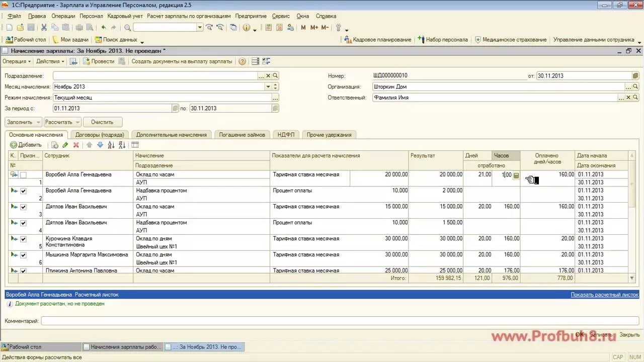
Task: Click the Закрыть button
Action: click(x=629, y=334)
